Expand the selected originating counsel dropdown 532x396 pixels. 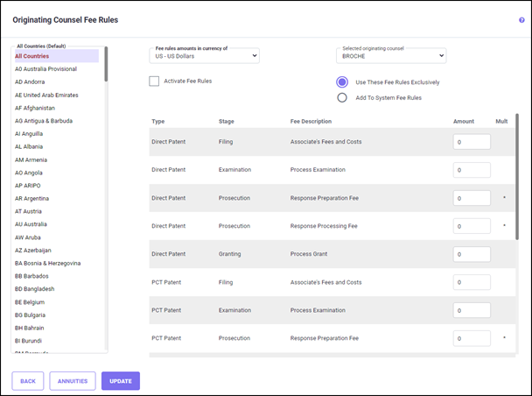(x=391, y=56)
